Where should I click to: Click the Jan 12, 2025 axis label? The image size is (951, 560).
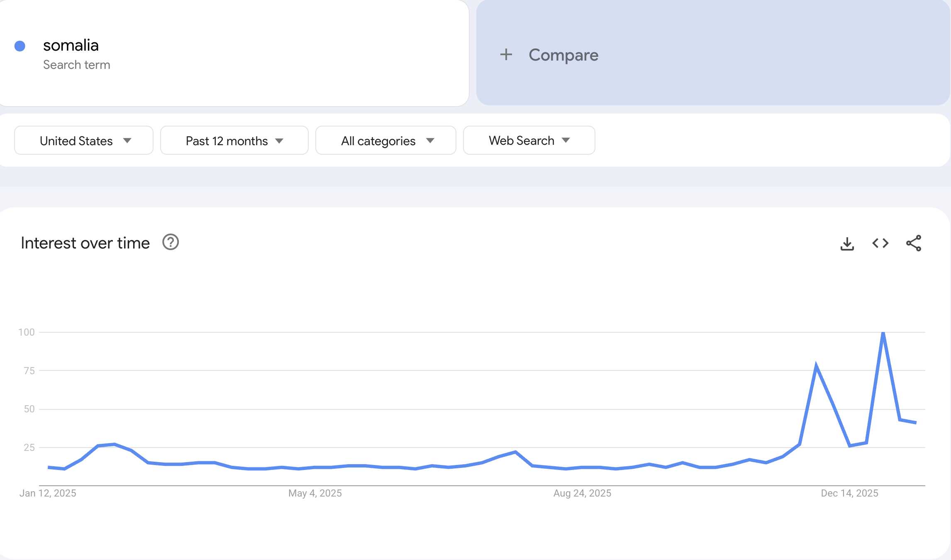[x=48, y=493]
